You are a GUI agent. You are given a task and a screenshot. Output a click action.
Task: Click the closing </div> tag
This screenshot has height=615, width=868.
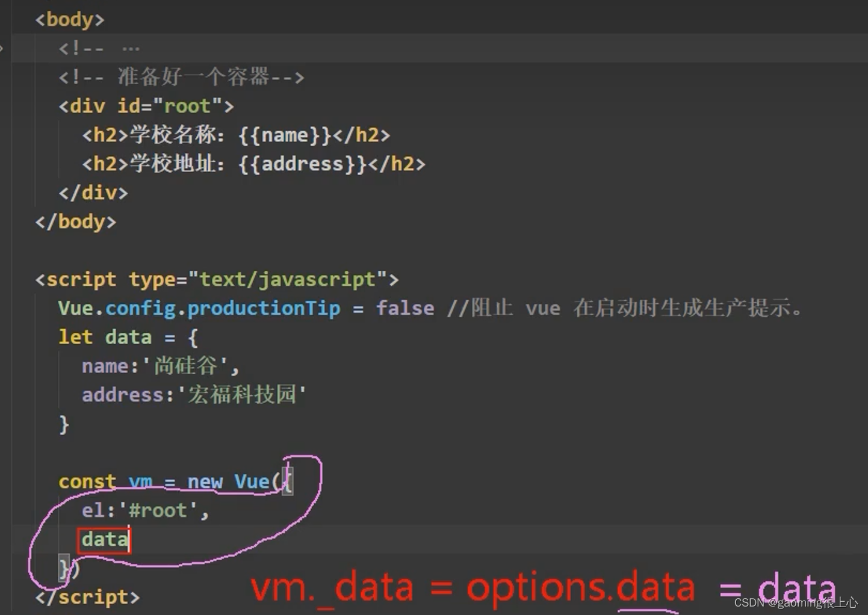coord(93,193)
